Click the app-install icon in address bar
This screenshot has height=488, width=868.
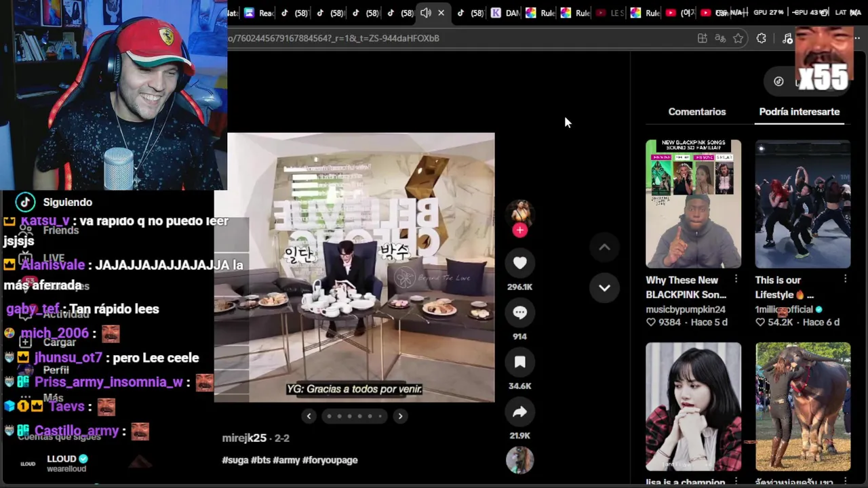tap(703, 39)
